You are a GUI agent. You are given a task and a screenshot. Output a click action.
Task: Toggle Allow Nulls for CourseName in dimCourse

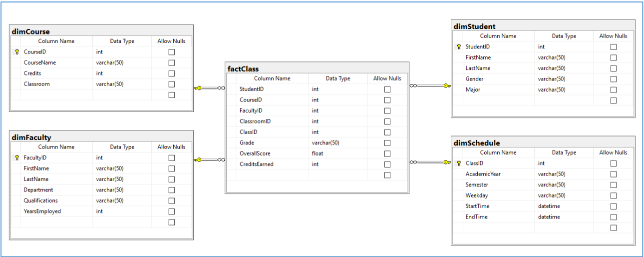tap(171, 63)
